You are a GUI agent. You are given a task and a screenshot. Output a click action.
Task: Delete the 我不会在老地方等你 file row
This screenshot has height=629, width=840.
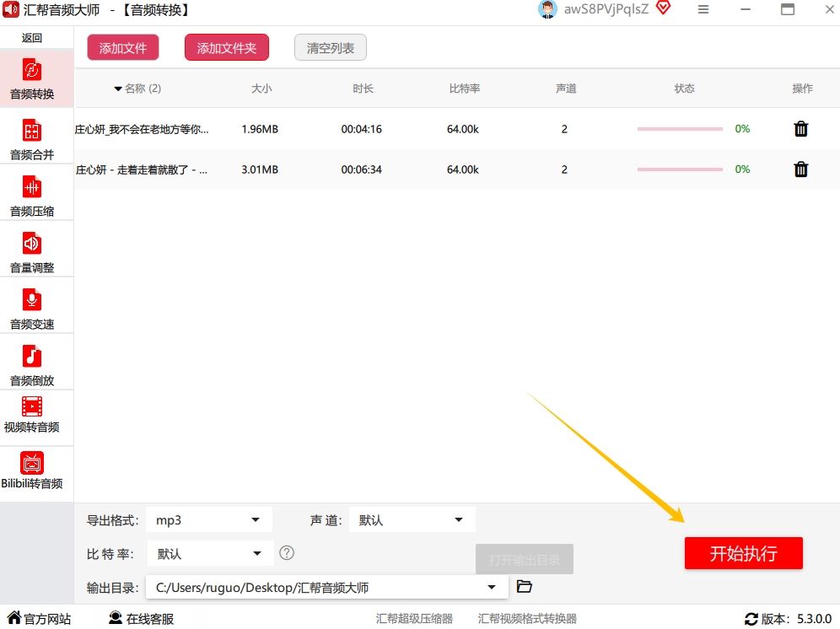(x=801, y=129)
